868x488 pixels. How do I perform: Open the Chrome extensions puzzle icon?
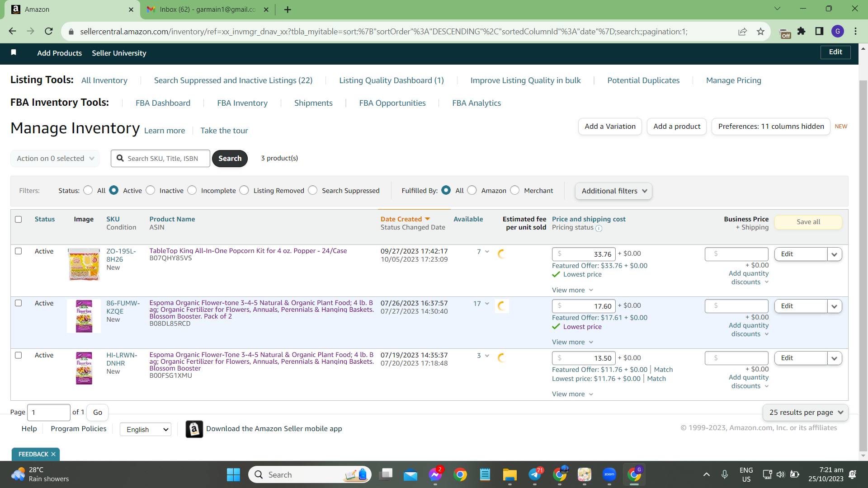(801, 31)
